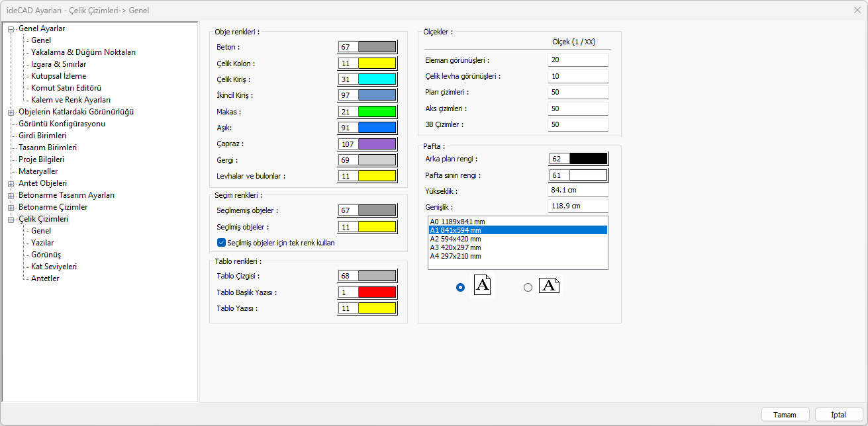
Task: Click the black Arka plan rengi swatch
Action: 588,159
